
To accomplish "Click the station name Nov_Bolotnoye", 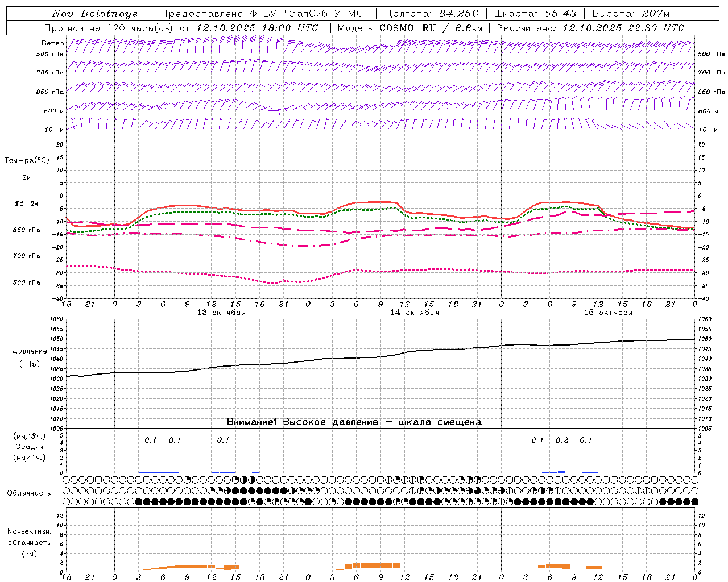I will 95,14.
